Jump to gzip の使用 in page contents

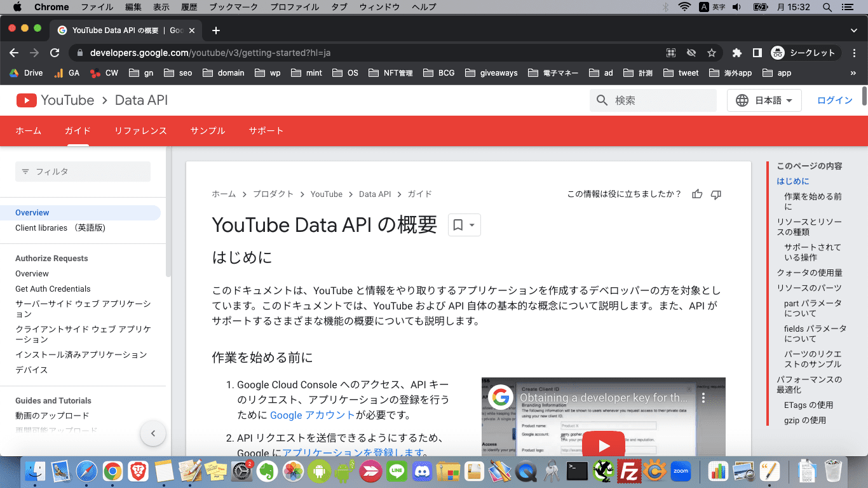[805, 420]
